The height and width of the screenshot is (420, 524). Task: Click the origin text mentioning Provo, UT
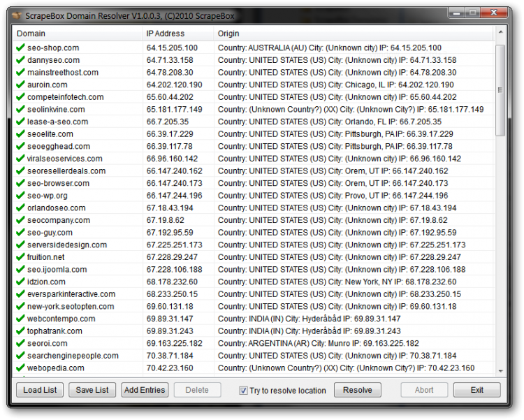(x=333, y=195)
